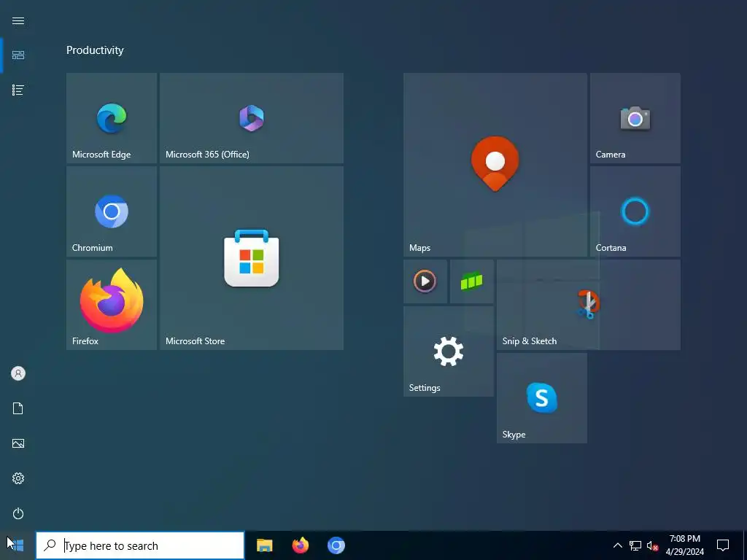747x560 pixels.
Task: Show hidden system tray icons
Action: pyautogui.click(x=617, y=545)
